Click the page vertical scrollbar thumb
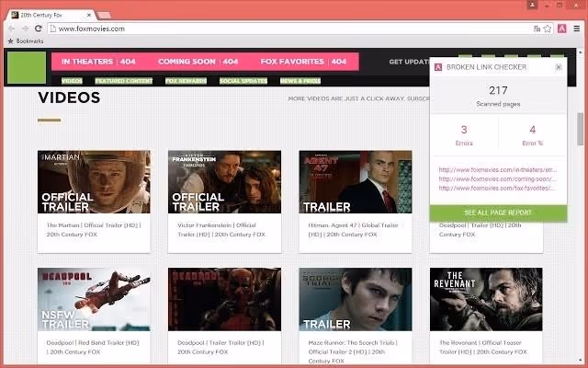The height and width of the screenshot is (368, 588). [581, 129]
